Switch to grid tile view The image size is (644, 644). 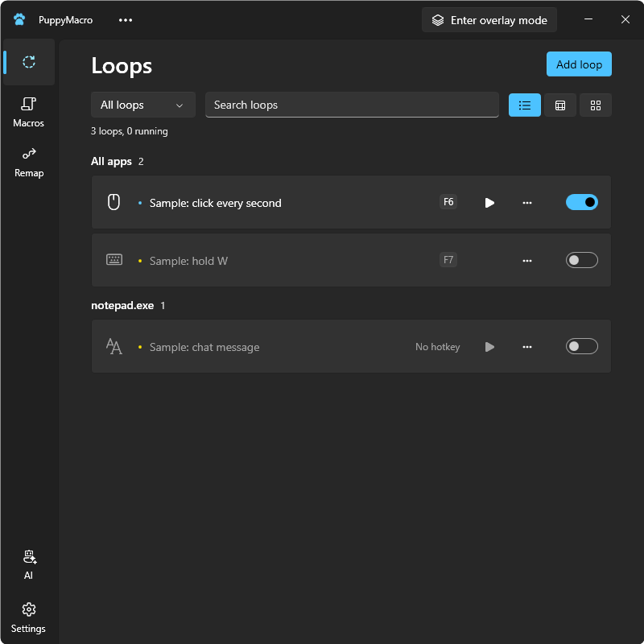tap(595, 105)
